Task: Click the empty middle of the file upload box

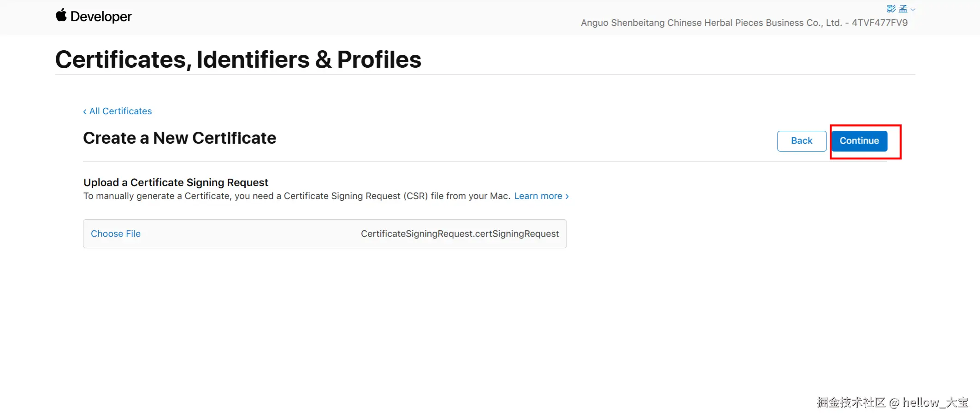Action: [249, 233]
